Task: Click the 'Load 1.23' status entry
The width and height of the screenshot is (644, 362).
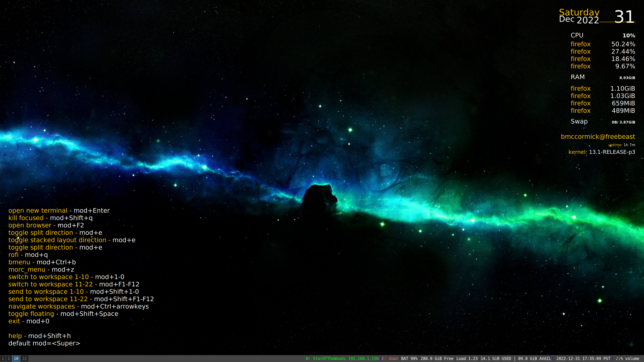Action: point(467,358)
